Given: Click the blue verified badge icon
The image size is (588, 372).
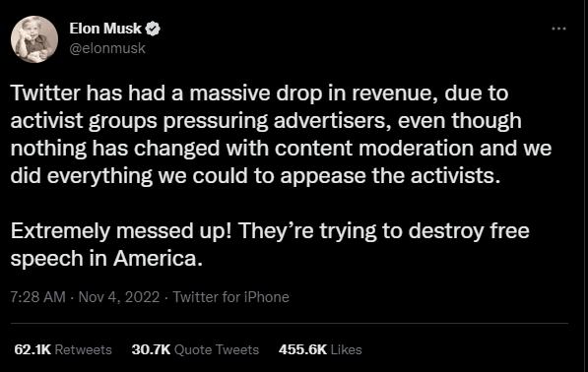Looking at the screenshot, I should click(153, 29).
